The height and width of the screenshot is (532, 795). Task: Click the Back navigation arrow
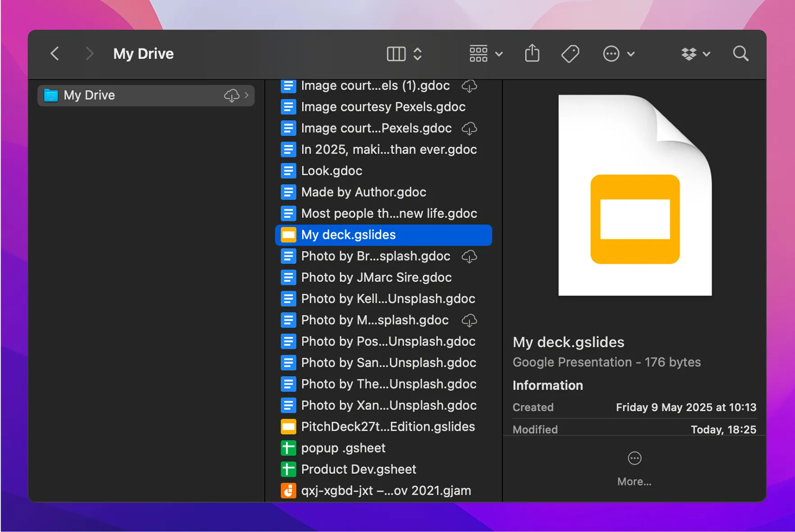click(55, 54)
